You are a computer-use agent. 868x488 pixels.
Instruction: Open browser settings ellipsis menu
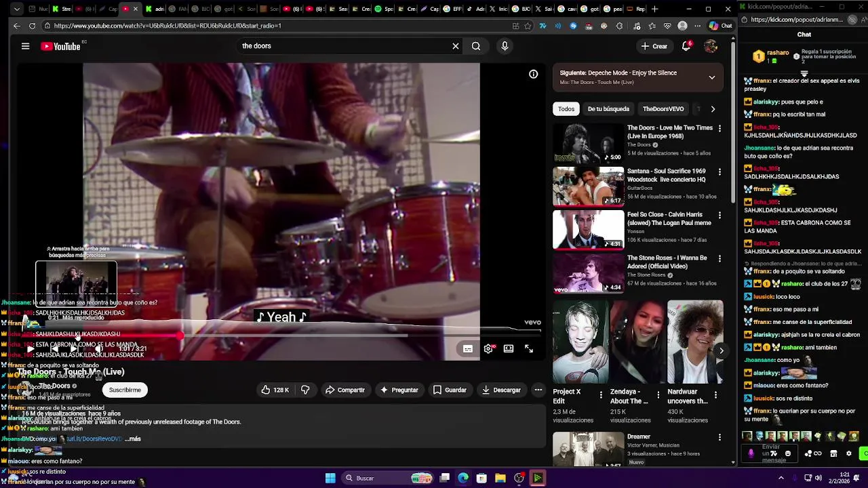point(697,26)
